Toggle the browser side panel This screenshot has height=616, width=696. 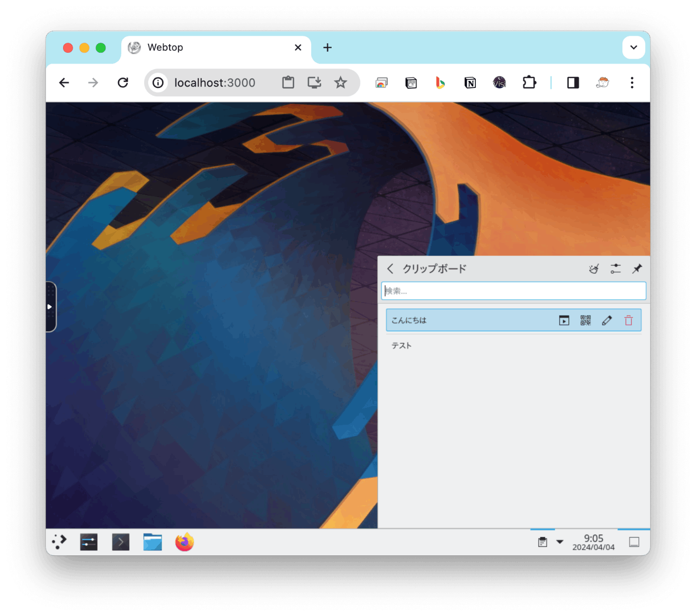(x=573, y=83)
